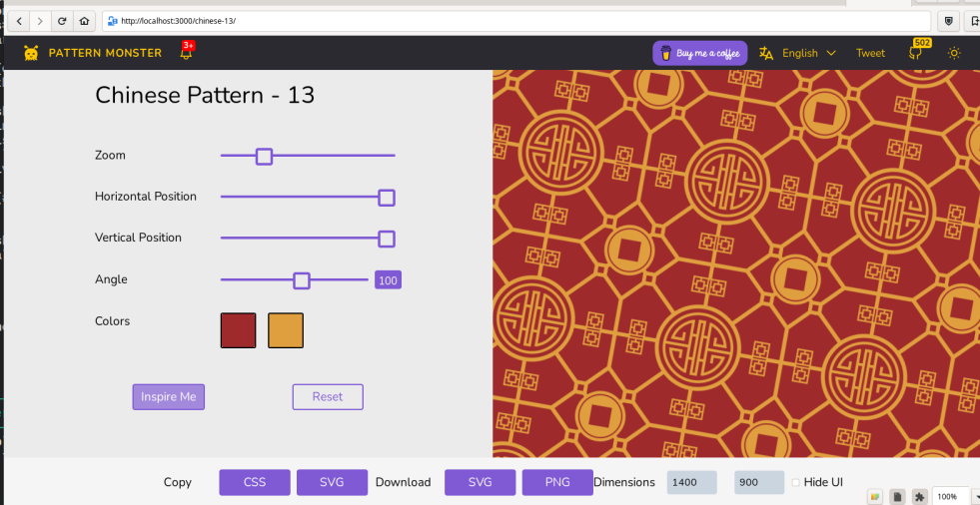Viewport: 980px width, 505px height.
Task: Click the 'Copy' label in bottom bar
Action: tap(178, 482)
